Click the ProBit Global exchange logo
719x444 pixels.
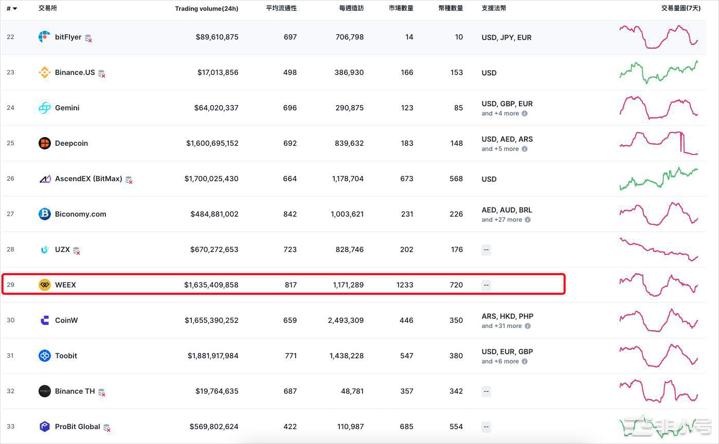(44, 427)
